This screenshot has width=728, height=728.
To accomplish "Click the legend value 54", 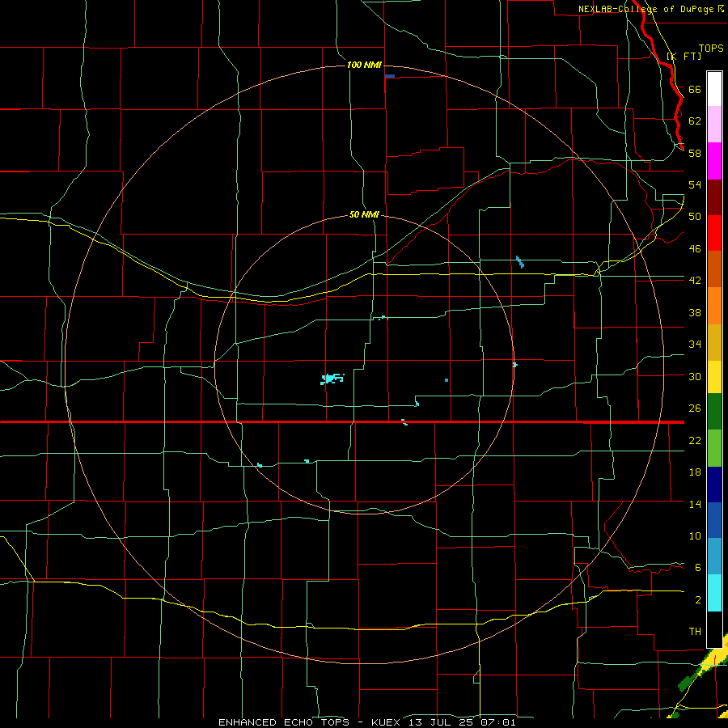I will [695, 184].
